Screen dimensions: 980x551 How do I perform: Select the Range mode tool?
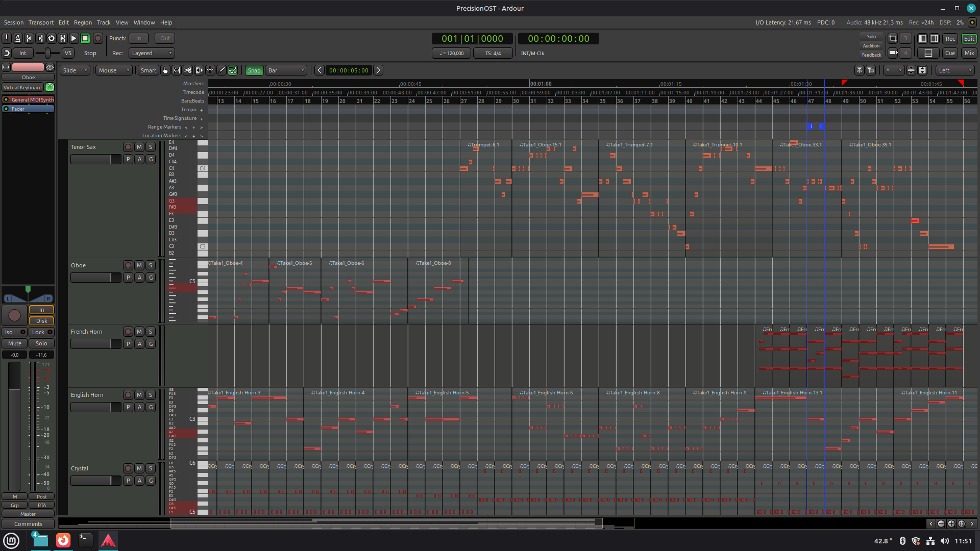[x=177, y=70]
